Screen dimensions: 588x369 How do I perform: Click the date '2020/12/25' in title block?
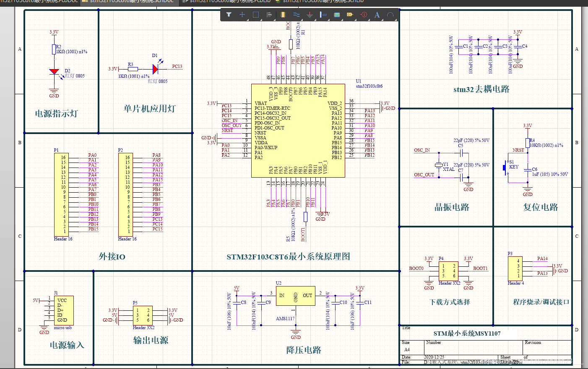434,357
